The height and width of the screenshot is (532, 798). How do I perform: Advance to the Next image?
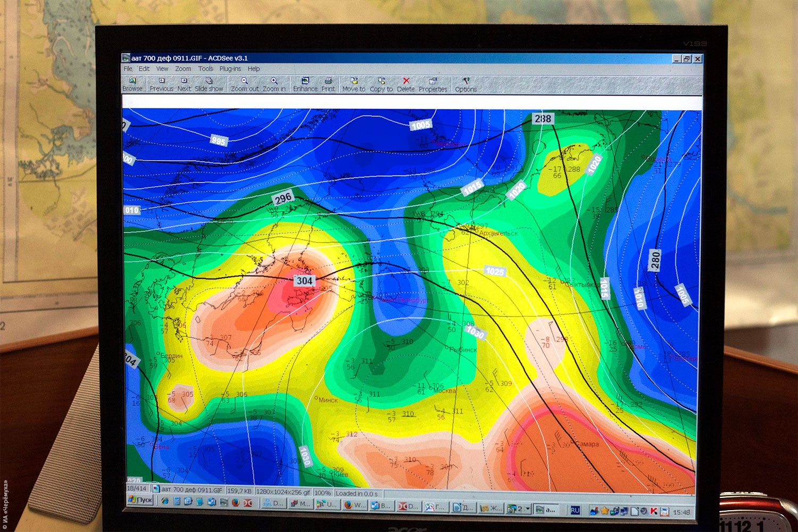tap(184, 85)
